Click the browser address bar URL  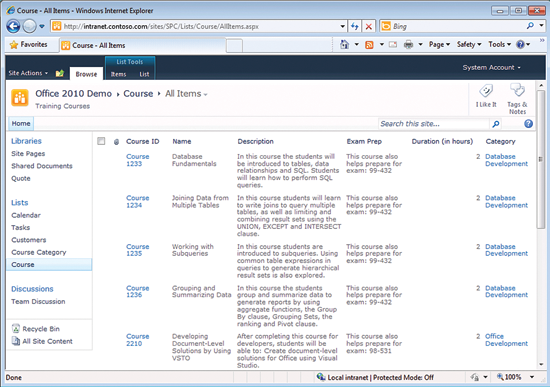pos(195,26)
